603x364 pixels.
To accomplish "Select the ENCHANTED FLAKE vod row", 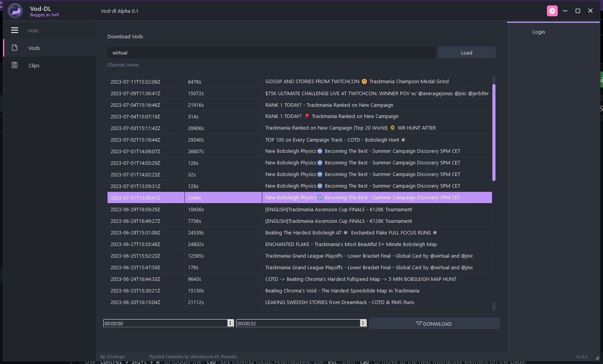I will [351, 244].
